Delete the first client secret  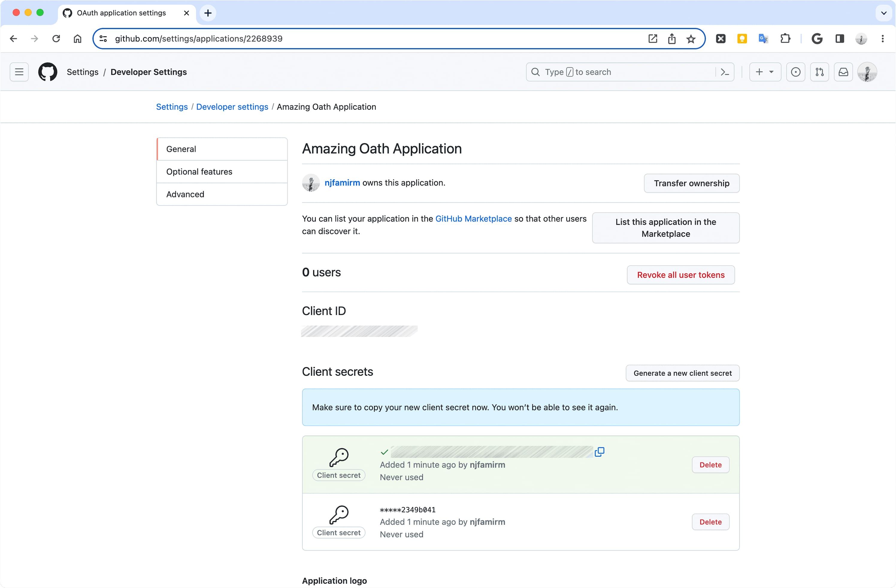(710, 465)
